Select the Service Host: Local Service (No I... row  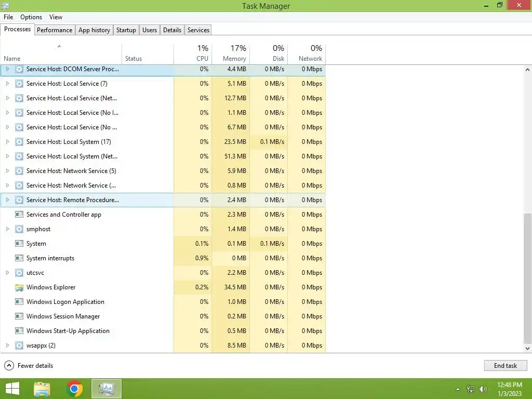163,113
